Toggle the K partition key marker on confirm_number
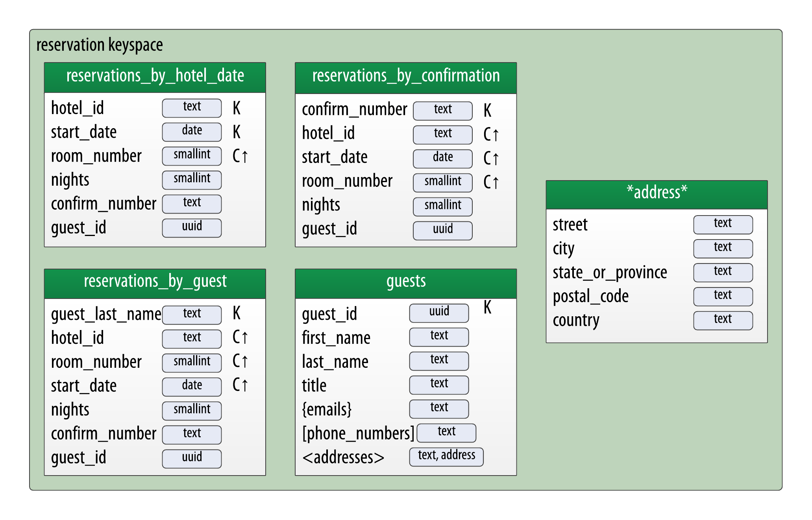Image resolution: width=812 pixels, height=520 pixels. point(487,110)
